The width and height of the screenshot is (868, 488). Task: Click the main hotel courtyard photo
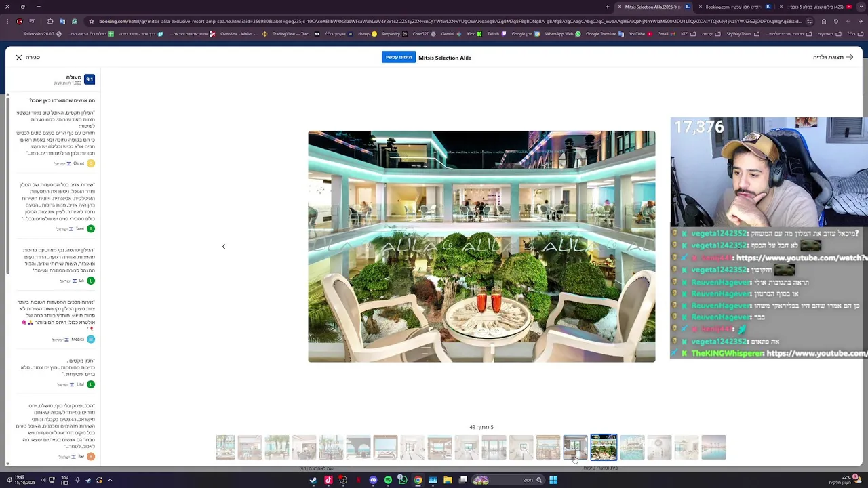pos(481,247)
